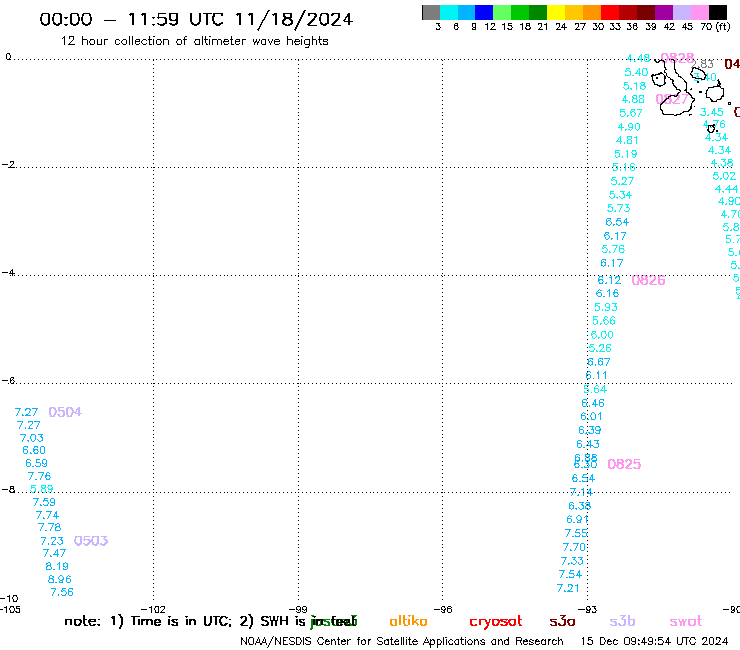This screenshot has width=740, height=650.
Task: Click the wave height value '6.67'
Action: [x=598, y=362]
